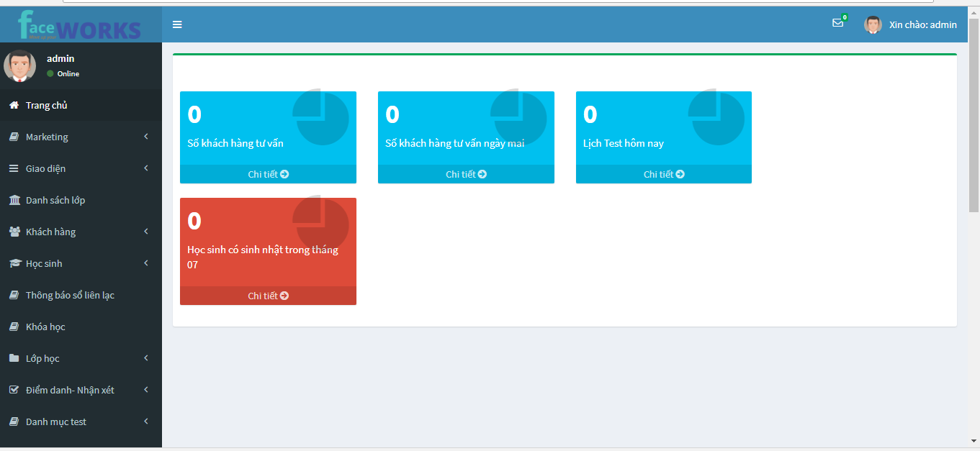Viewport: 980px width, 451px height.
Task: Open Thông báo sổ liên lạc menu item
Action: (x=70, y=295)
